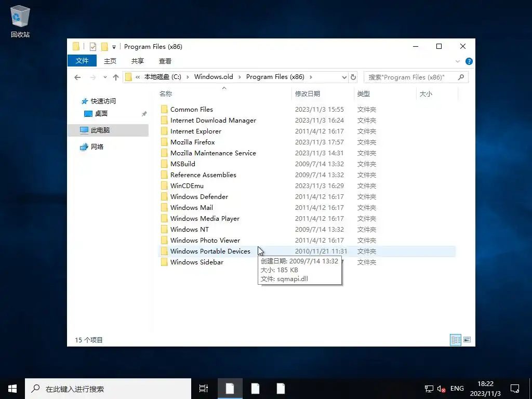Click the taskbar search box
This screenshot has width=532, height=399.
(108, 389)
